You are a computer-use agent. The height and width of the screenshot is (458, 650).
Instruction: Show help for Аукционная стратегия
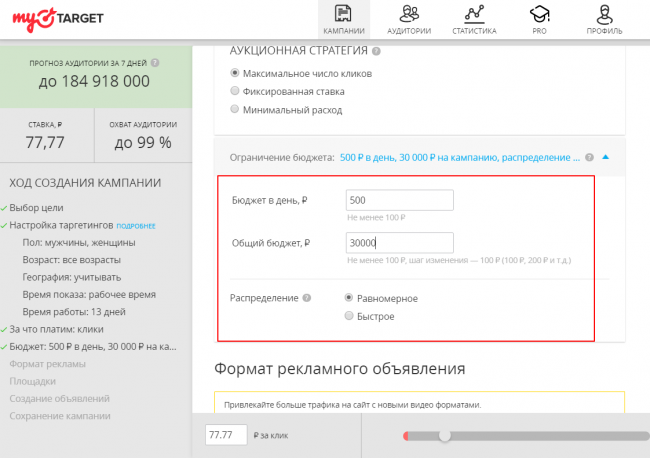pyautogui.click(x=376, y=51)
